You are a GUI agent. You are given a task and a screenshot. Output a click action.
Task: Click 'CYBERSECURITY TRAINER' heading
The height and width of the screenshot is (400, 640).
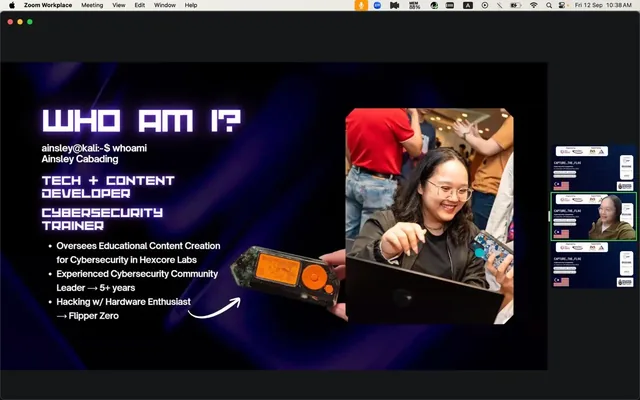tap(102, 219)
